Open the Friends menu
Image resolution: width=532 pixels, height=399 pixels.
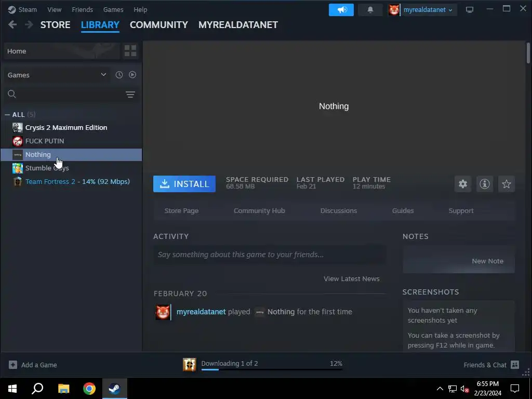click(83, 9)
